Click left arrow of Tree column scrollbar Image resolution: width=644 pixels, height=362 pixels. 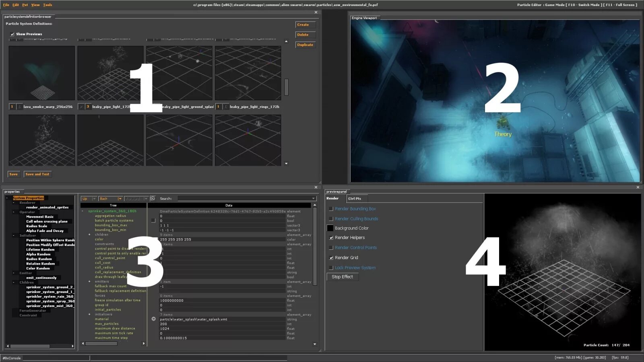(x=83, y=343)
